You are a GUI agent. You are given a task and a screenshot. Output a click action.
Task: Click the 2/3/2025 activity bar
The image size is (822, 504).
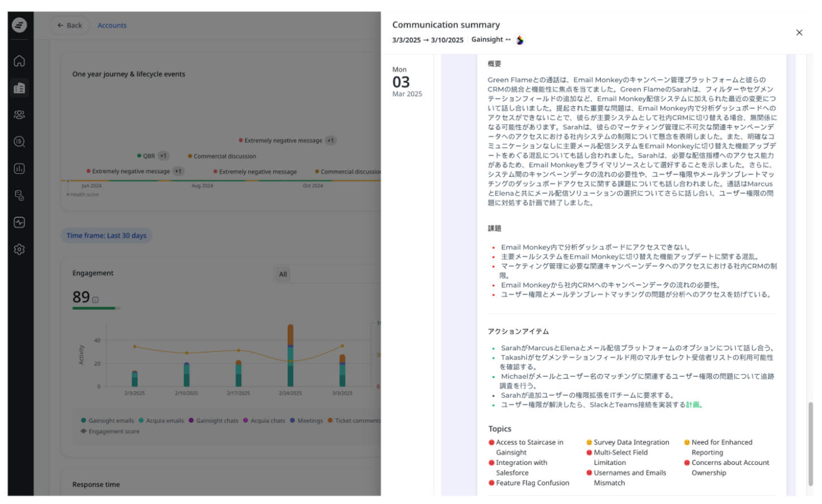click(x=135, y=379)
